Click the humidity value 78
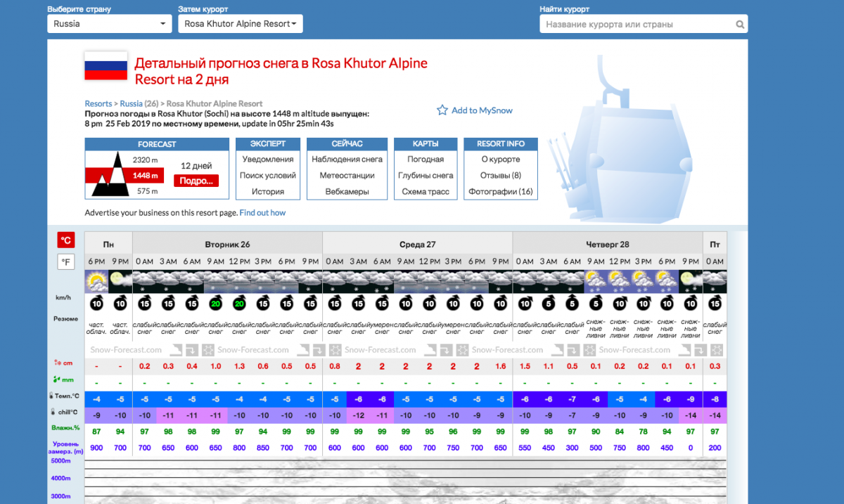Image resolution: width=844 pixels, height=504 pixels. [644, 431]
